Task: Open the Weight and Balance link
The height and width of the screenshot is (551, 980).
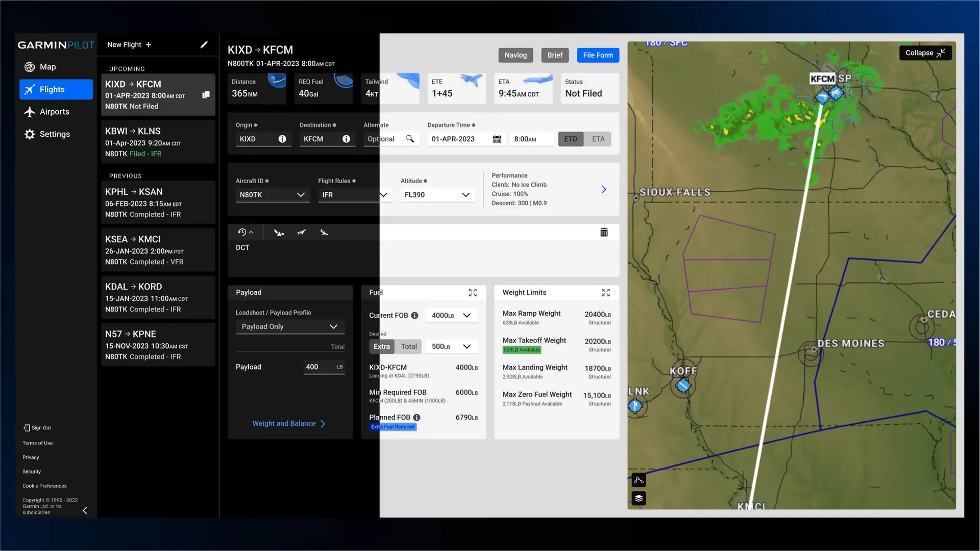Action: 289,423
